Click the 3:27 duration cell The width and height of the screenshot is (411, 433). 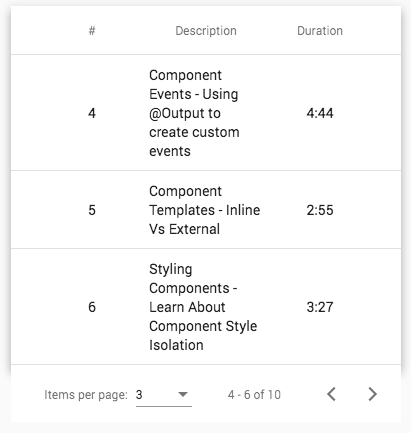click(x=320, y=307)
